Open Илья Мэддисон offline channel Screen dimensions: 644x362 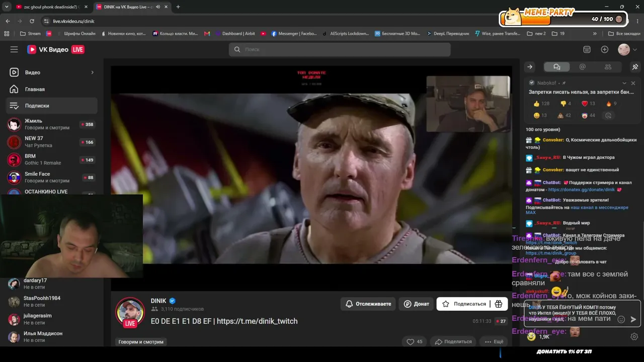52,336
